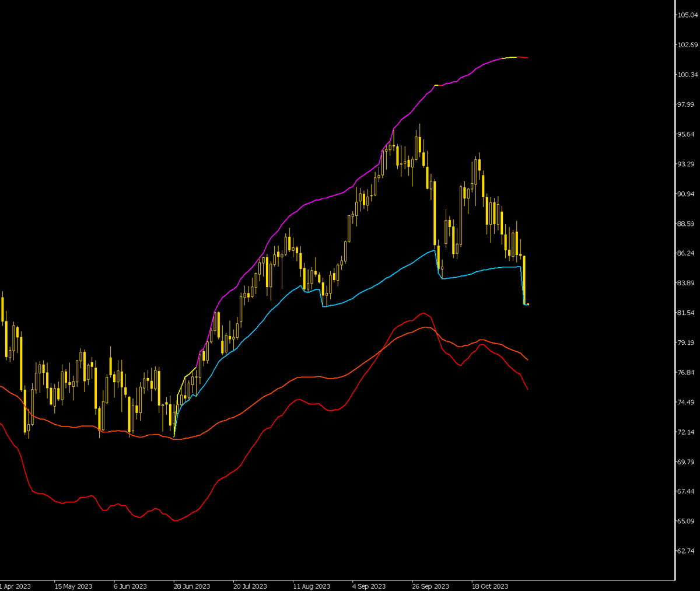Select the 97.99 price level label
Viewport: 700px width, 591px height.
coord(686,104)
